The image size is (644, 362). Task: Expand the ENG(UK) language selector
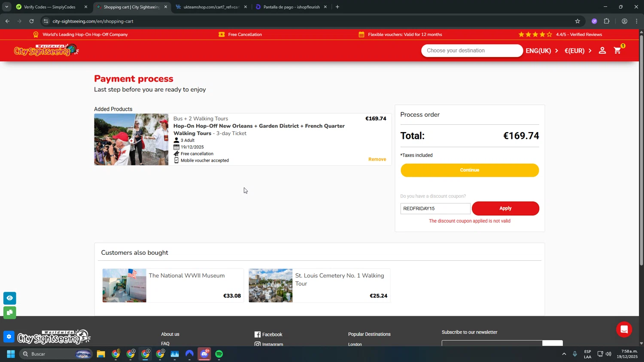click(x=542, y=51)
